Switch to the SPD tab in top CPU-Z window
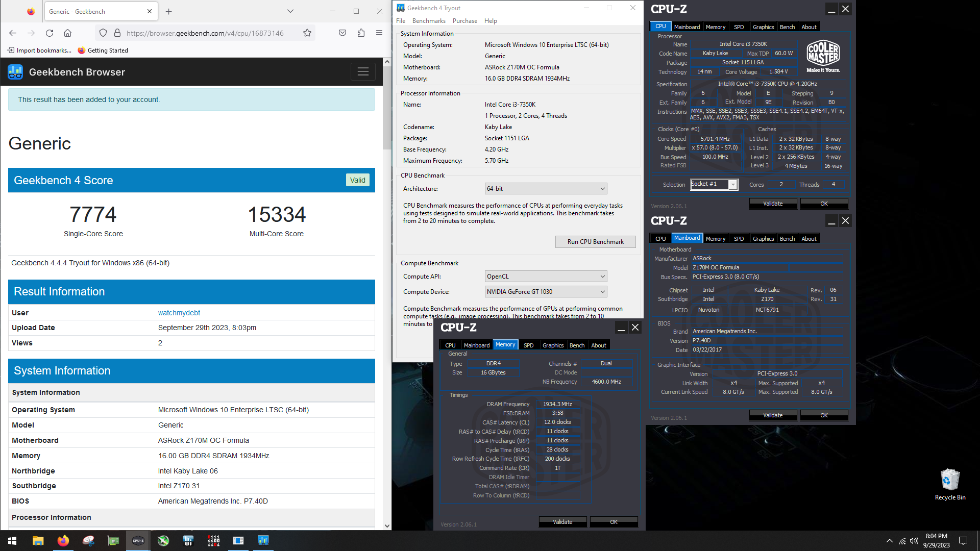Viewport: 980px width, 551px height. (739, 27)
